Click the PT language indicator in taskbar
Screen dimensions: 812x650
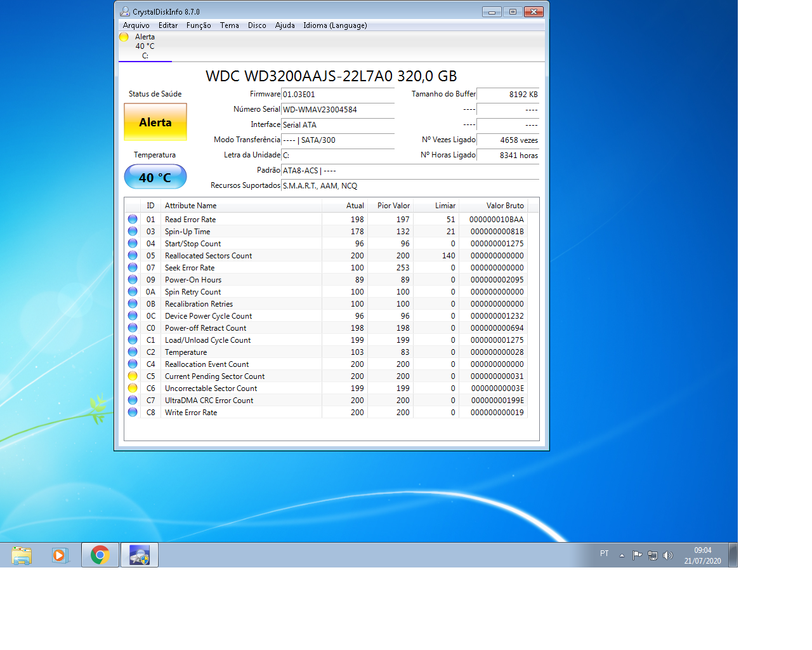click(x=605, y=554)
